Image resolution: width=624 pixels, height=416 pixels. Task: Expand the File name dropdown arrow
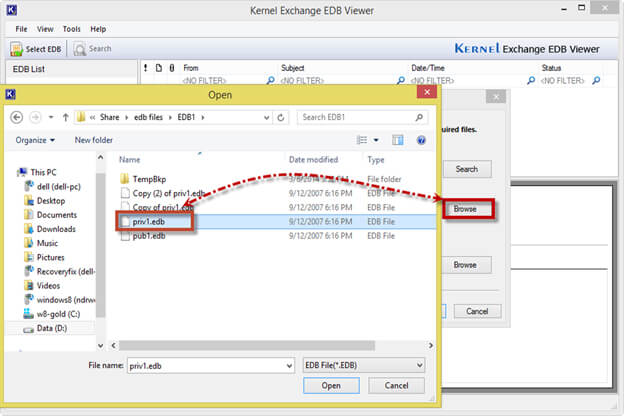(x=289, y=366)
